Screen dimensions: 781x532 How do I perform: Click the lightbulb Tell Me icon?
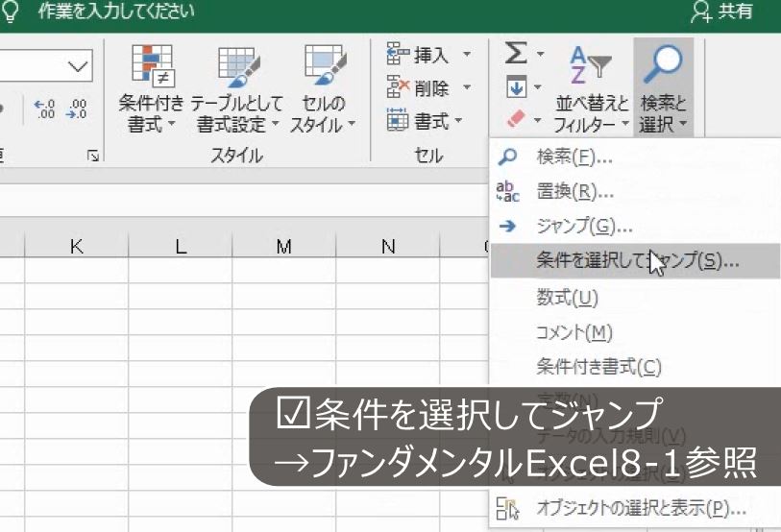pos(10,11)
